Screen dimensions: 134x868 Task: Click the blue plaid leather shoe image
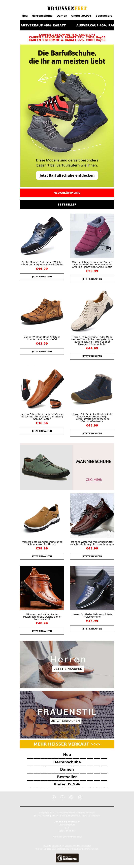coord(42,235)
